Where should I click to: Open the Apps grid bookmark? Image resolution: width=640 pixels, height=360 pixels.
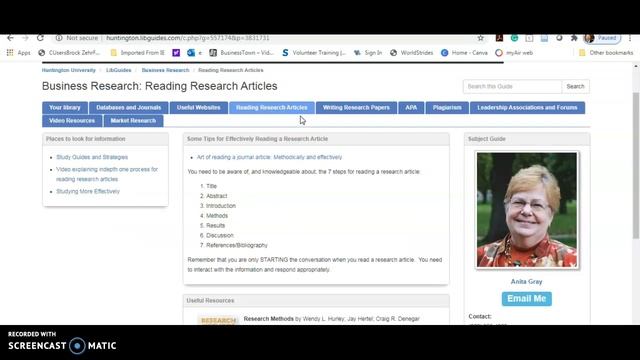pos(18,53)
